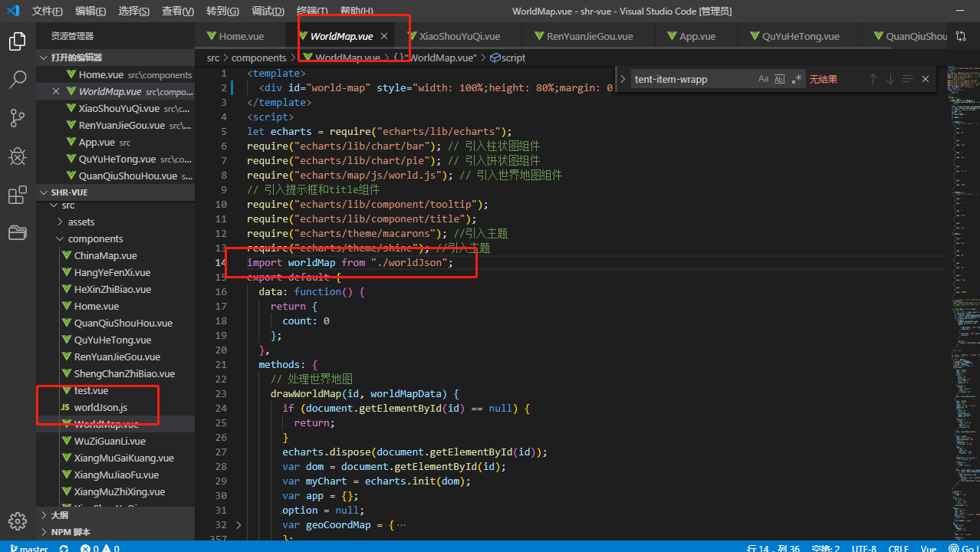Click script in the breadcrumb path
Image resolution: width=980 pixels, height=552 pixels.
click(x=513, y=58)
